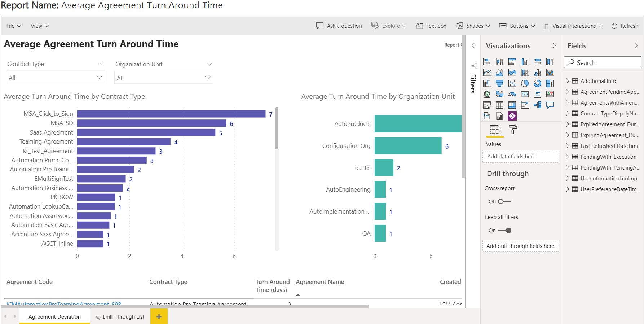This screenshot has height=324, width=644.
Task: Pick the scatter chart visualization
Action: (512, 83)
